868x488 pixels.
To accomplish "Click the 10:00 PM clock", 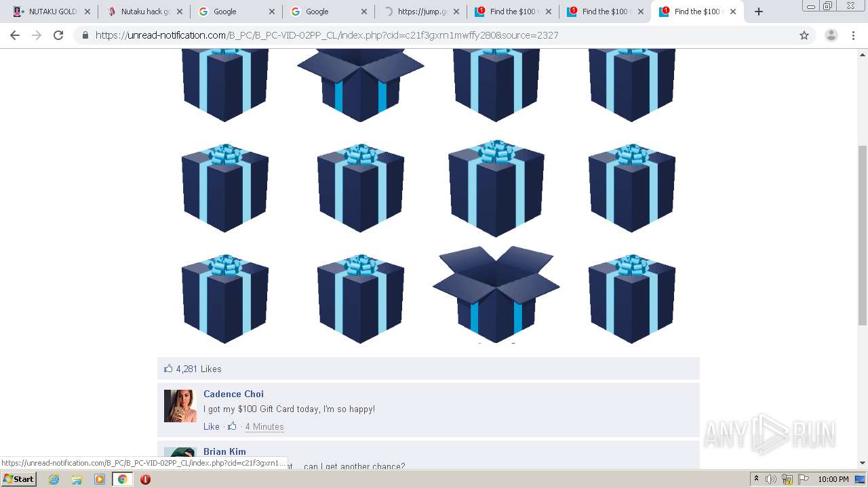I will 833,479.
